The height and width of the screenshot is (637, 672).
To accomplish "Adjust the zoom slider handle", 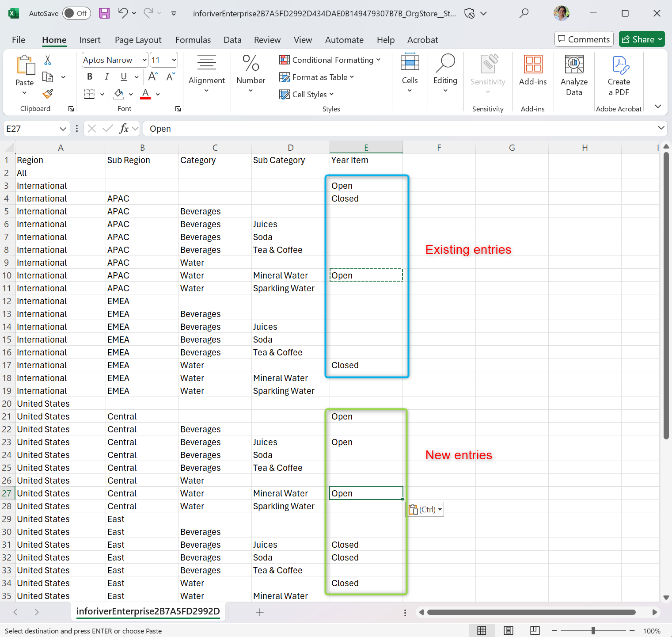I will tap(593, 631).
